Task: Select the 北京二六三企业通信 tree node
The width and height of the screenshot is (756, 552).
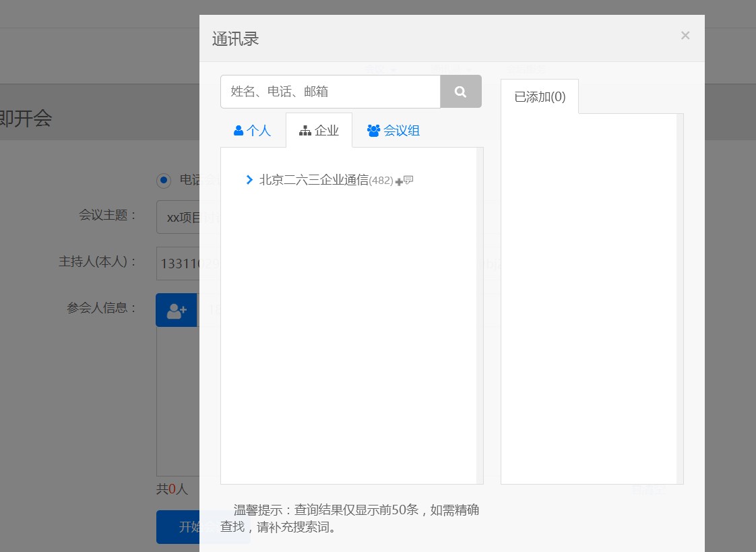Action: pyautogui.click(x=314, y=180)
